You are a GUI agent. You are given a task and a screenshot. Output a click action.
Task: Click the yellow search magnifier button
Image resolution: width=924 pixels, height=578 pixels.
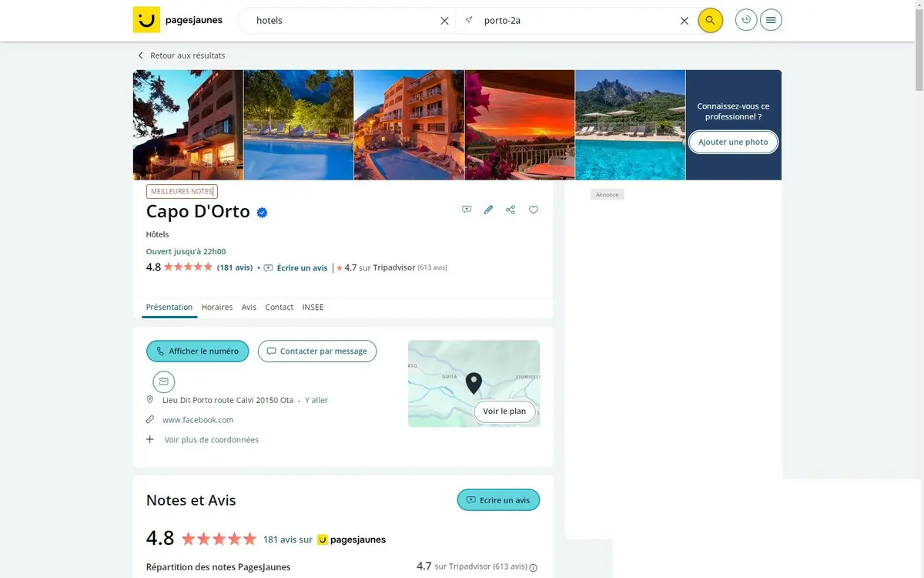coord(710,20)
